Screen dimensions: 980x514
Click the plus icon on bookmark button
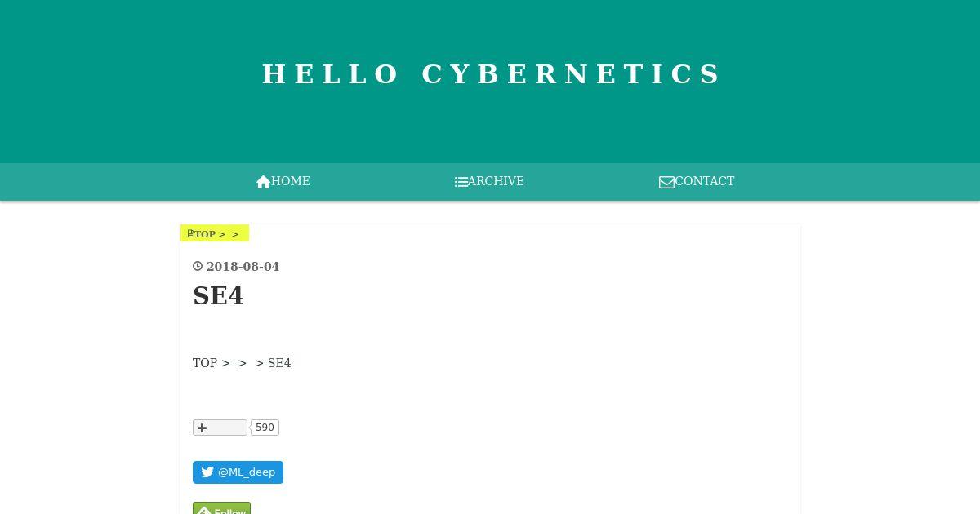pyautogui.click(x=203, y=428)
